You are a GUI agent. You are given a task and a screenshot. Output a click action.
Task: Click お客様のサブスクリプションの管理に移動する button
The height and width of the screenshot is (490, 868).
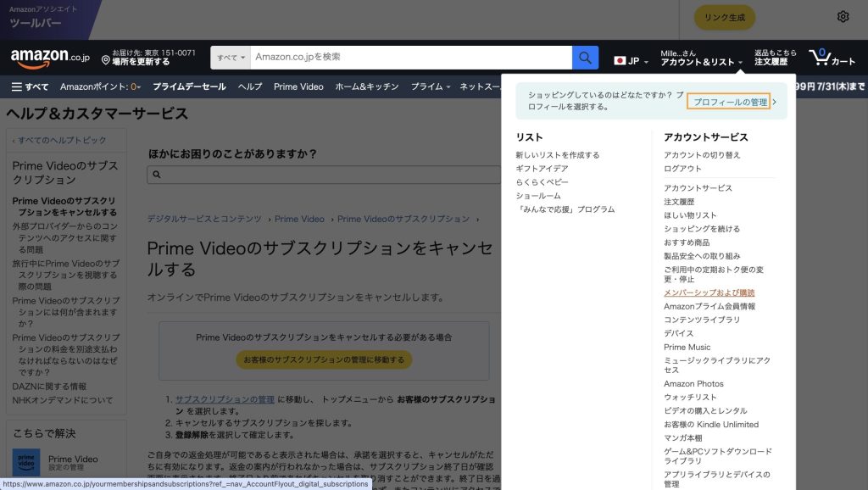[324, 359]
